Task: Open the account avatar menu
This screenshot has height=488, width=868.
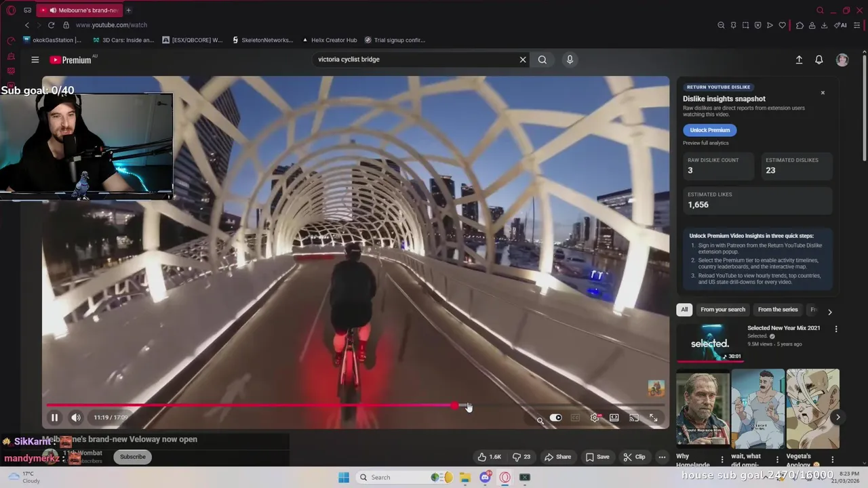Action: (842, 60)
